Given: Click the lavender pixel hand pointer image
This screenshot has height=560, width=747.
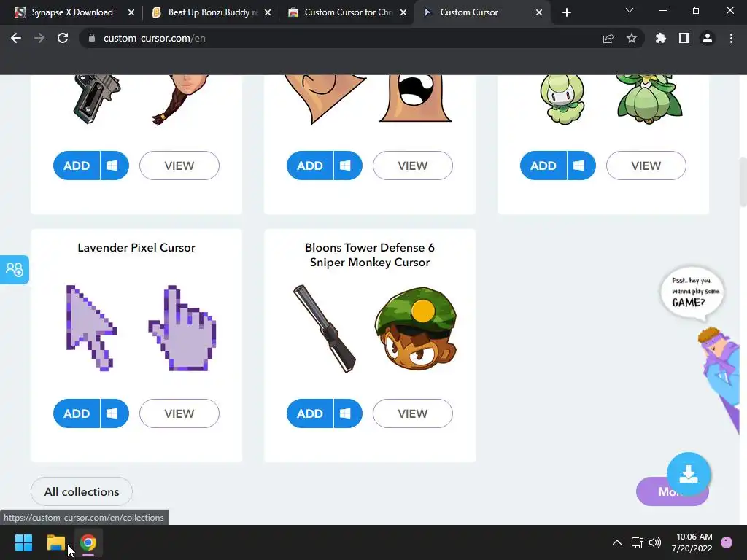Looking at the screenshot, I should (x=182, y=327).
